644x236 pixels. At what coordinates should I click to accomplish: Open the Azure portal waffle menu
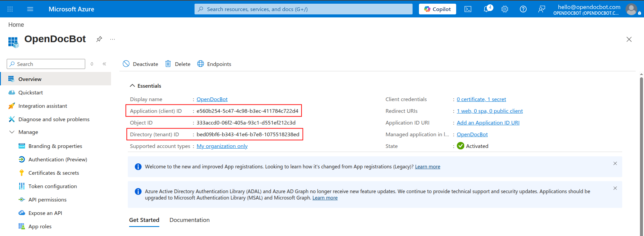[10, 9]
